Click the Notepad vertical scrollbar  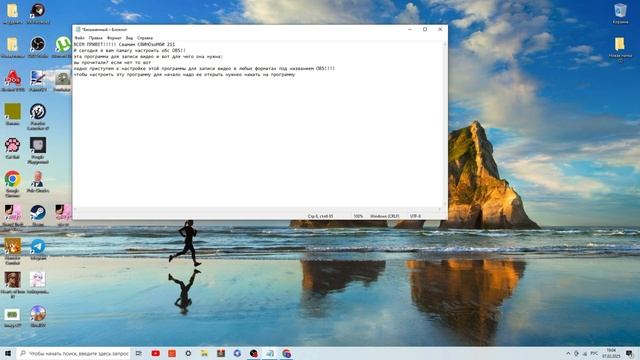[x=445, y=124]
